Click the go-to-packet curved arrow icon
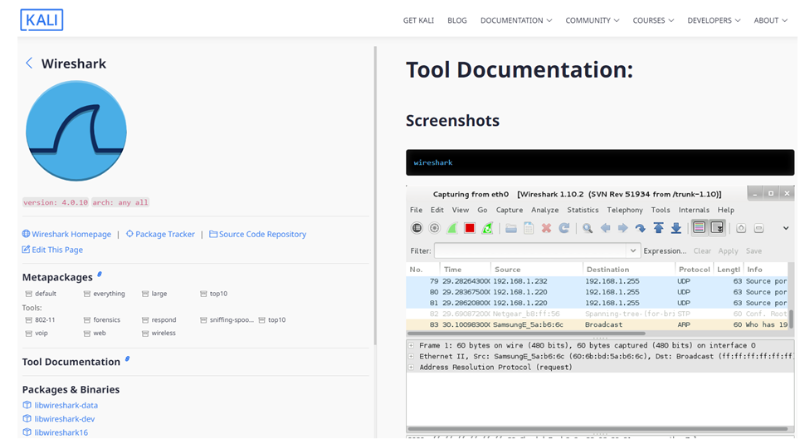The image size is (807, 446). 640,228
